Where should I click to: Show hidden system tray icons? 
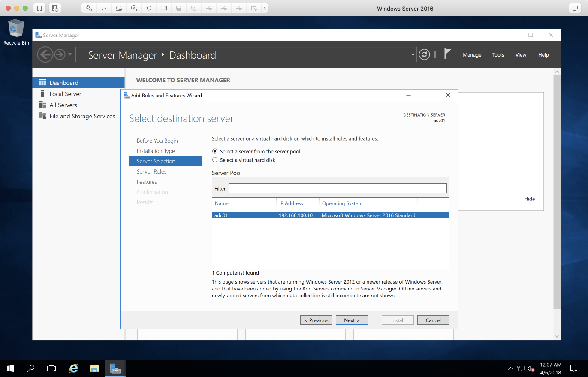tap(510, 368)
